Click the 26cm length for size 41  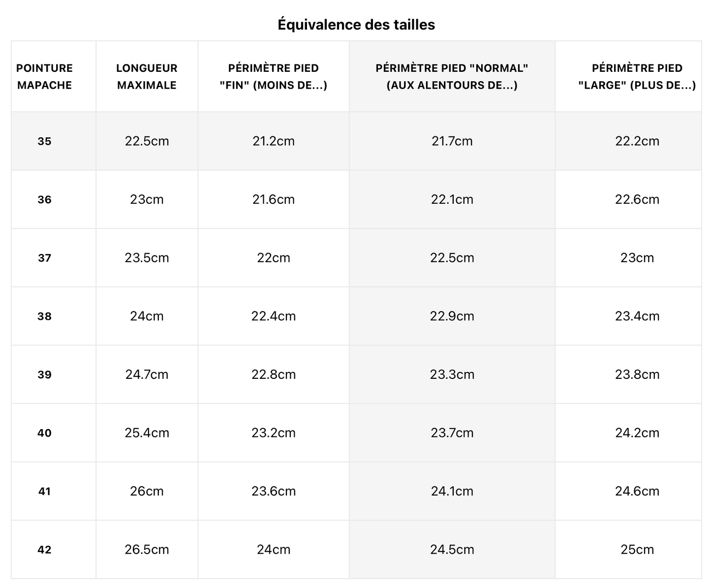[x=147, y=491]
